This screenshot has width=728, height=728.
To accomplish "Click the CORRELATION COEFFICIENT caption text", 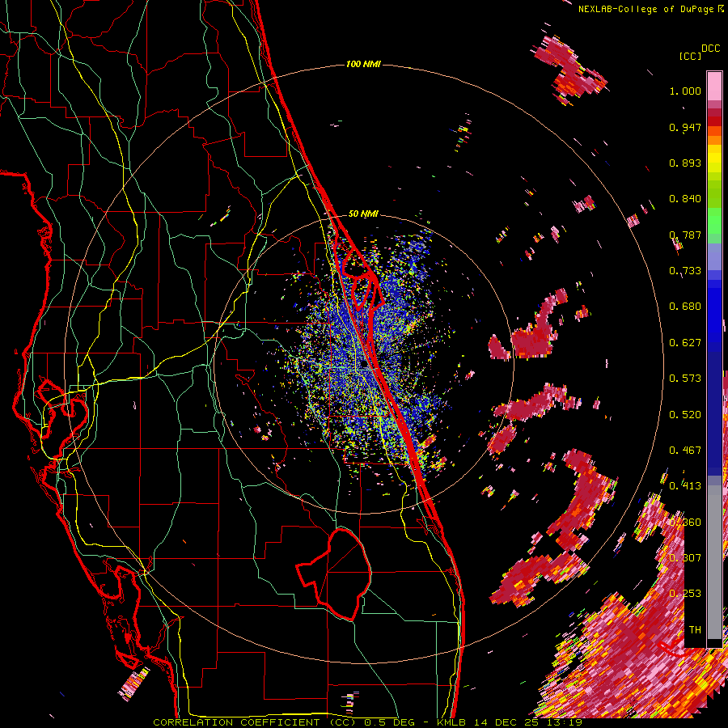I will coord(236,722).
